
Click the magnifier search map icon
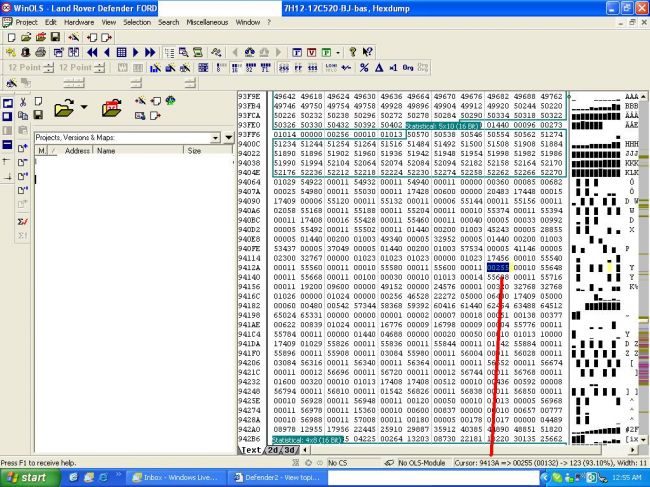[x=183, y=53]
